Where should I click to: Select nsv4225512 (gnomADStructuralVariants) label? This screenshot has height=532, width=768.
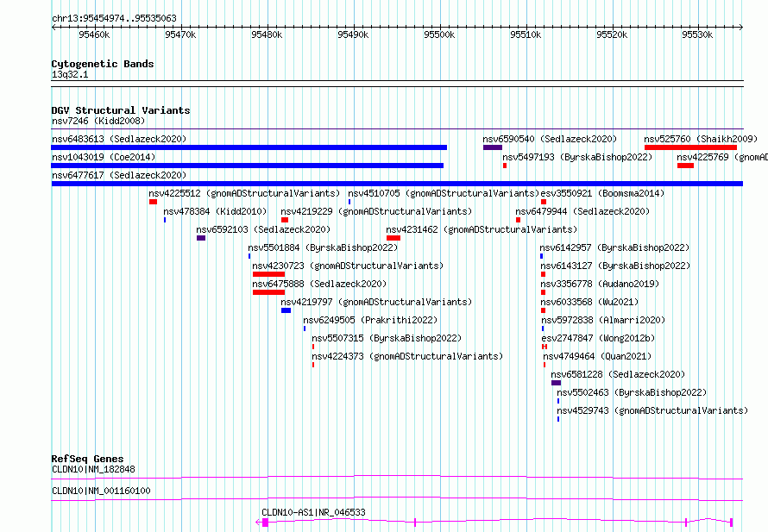point(244,193)
